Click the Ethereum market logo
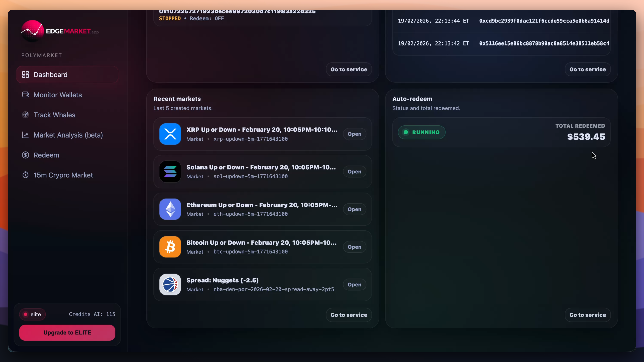The width and height of the screenshot is (644, 362). (x=170, y=209)
